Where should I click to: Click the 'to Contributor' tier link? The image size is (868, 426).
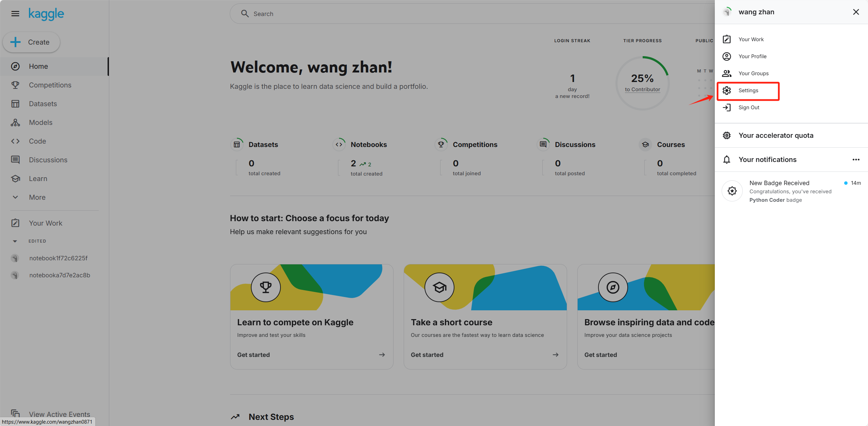coord(642,89)
